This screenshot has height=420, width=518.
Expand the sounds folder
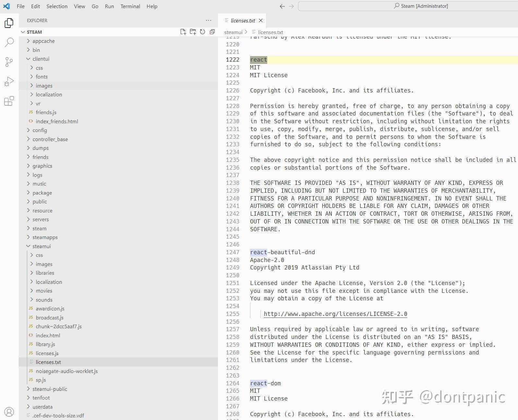pos(44,300)
